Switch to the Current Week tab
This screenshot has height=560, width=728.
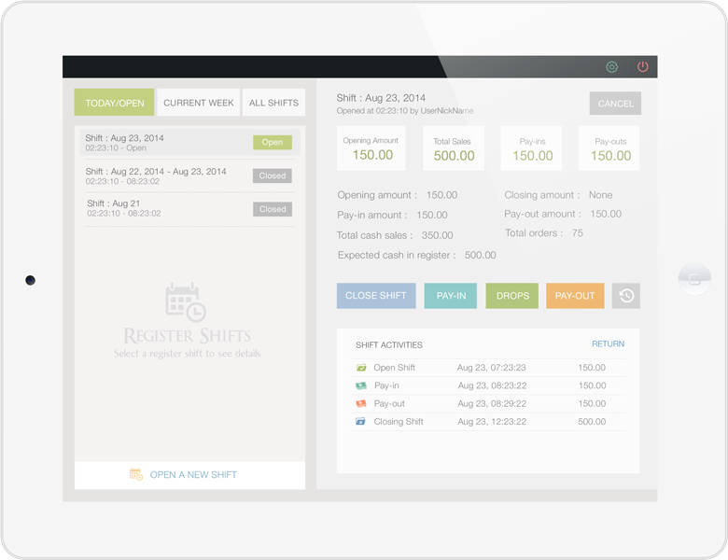[198, 103]
